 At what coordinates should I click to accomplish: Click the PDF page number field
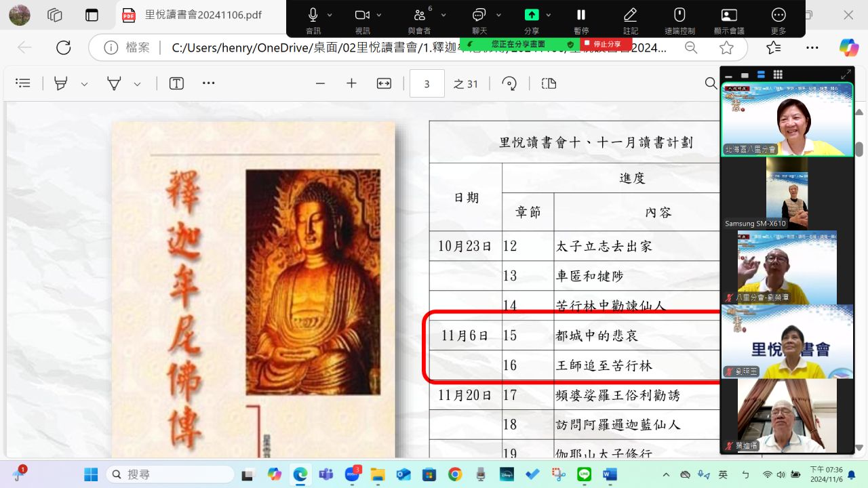(427, 84)
